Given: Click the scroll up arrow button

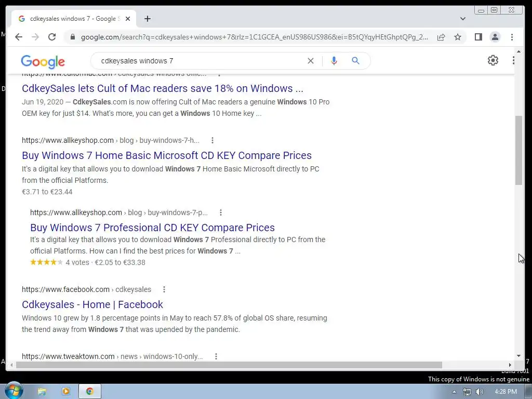Looking at the screenshot, I should [x=518, y=51].
